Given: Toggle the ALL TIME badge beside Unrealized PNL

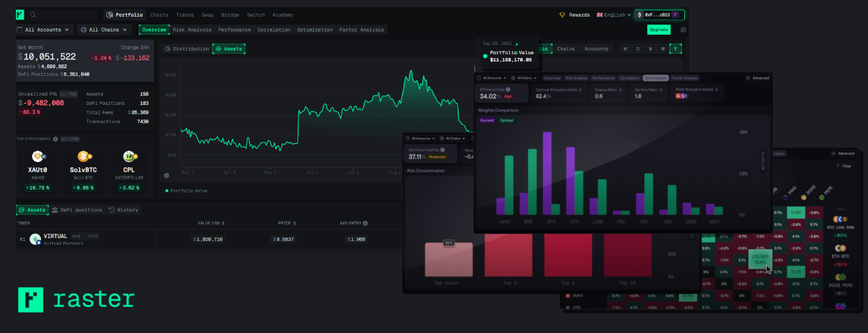Looking at the screenshot, I should (68, 94).
